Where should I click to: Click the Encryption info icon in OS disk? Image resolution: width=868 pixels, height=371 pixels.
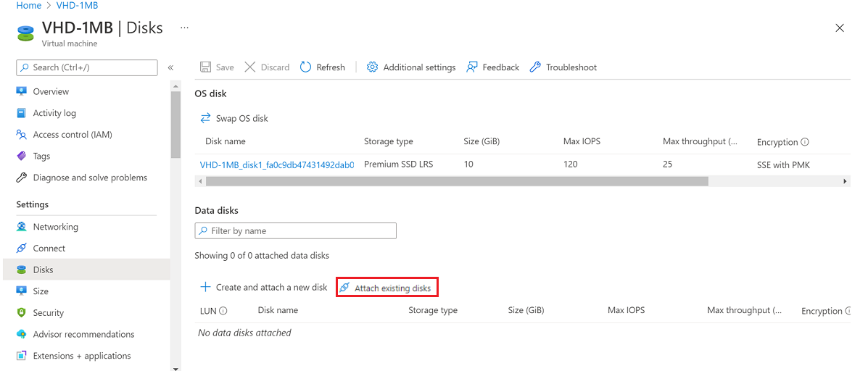click(805, 142)
